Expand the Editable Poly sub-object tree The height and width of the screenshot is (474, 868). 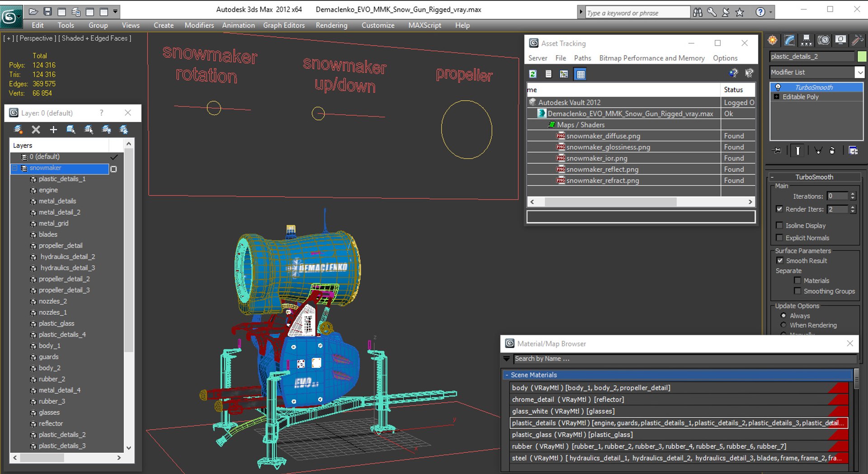(x=777, y=97)
